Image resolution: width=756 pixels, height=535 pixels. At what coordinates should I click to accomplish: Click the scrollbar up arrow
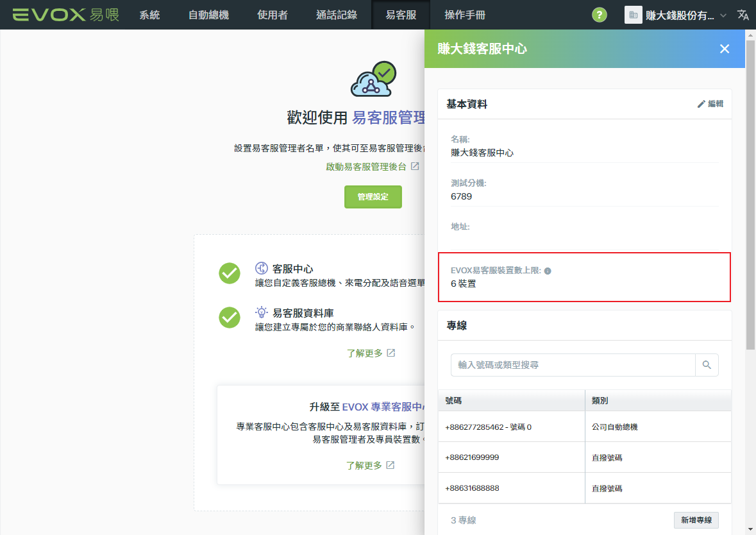click(751, 35)
